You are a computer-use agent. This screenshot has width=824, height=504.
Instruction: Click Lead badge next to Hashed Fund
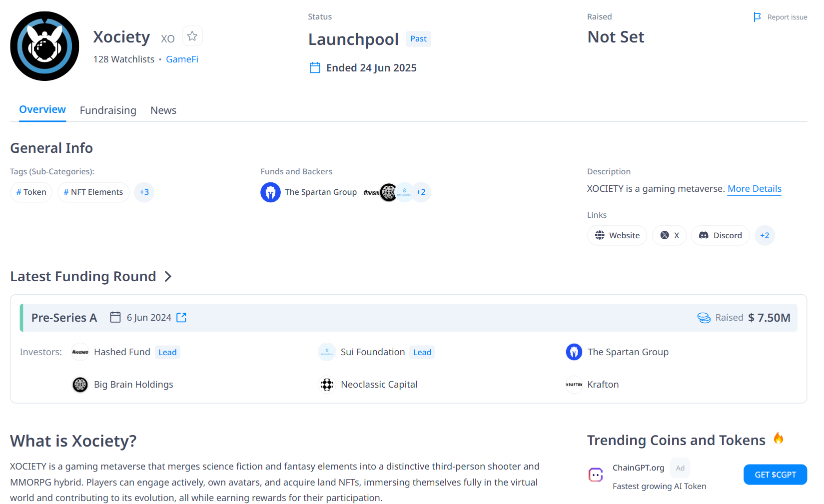167,352
